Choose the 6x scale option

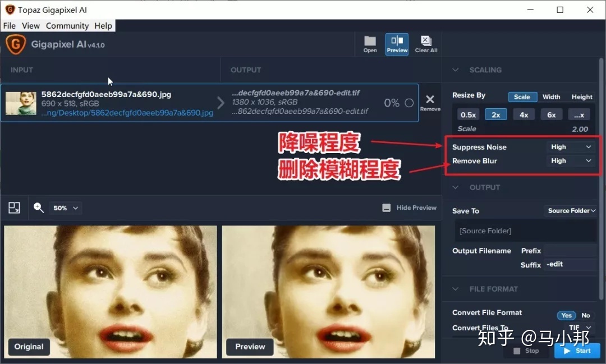coord(552,115)
